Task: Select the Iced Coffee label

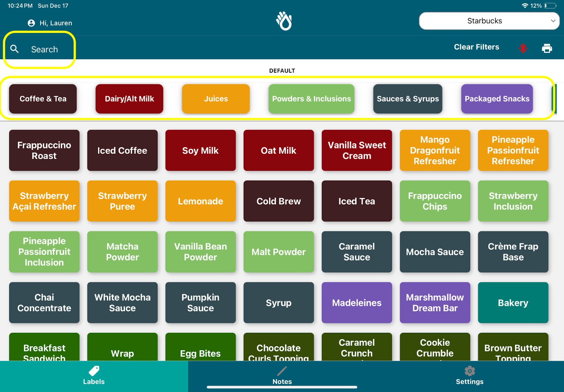Action: tap(122, 151)
